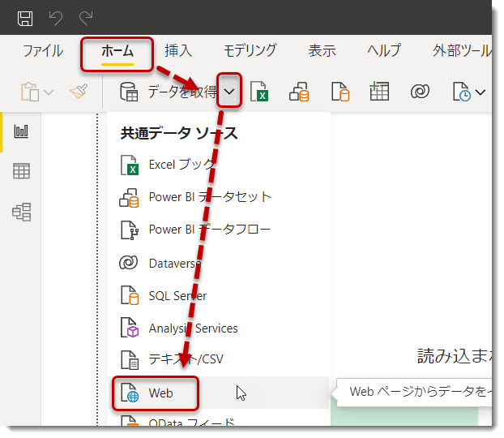Expand the データを取得 dropdown chevron

tap(229, 92)
